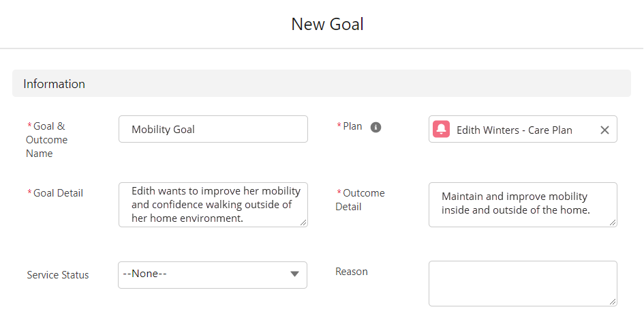Click the Service Status dropdown arrow

tap(294, 274)
